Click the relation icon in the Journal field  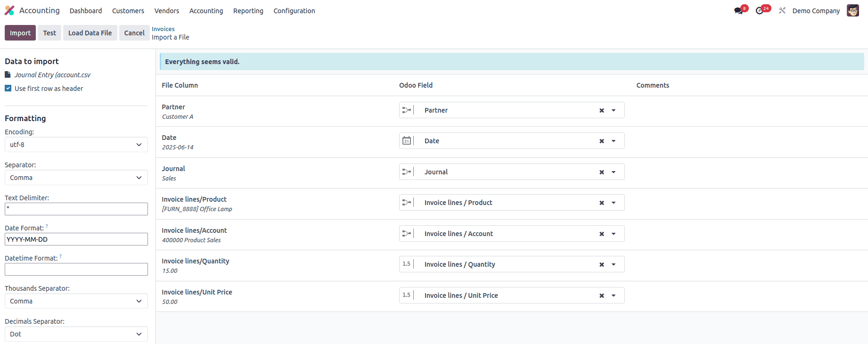pos(407,172)
